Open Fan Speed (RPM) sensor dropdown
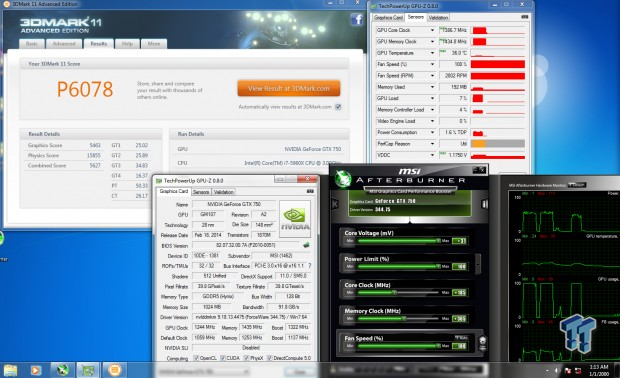620x378 pixels. (432, 76)
